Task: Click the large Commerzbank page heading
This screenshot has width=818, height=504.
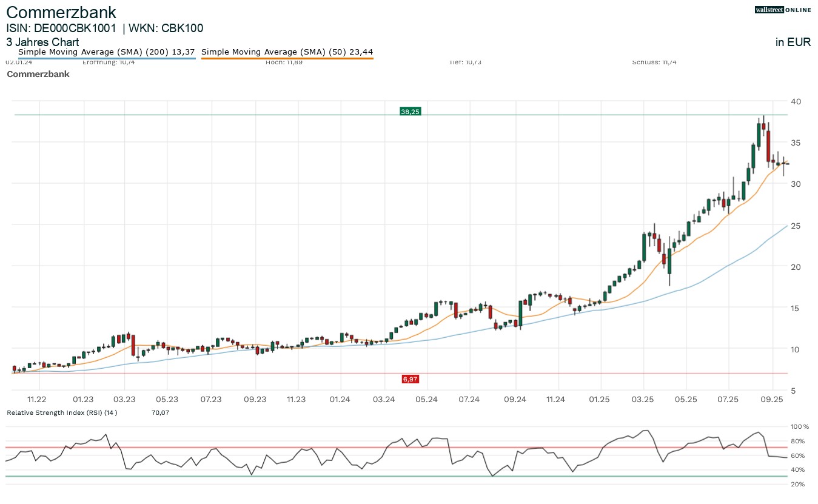Action: click(x=61, y=12)
